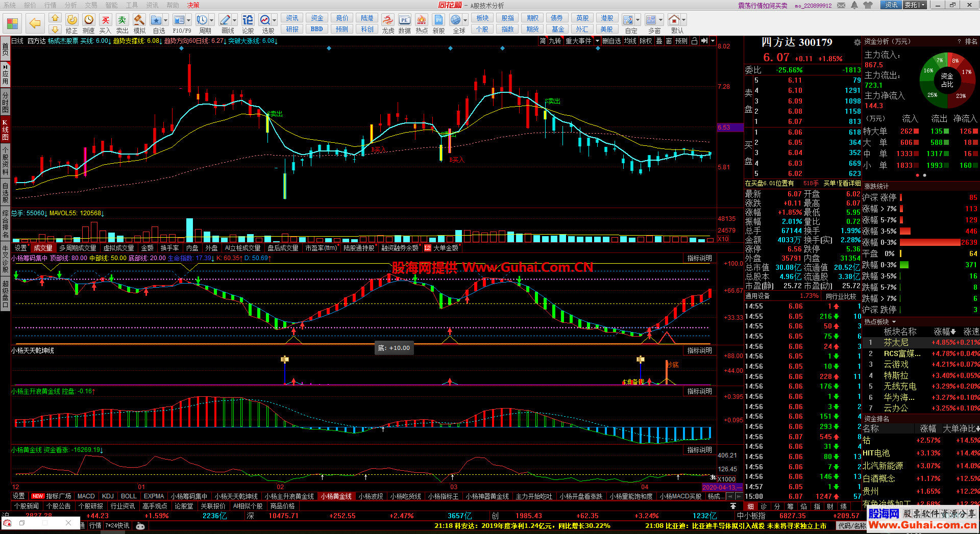Open the 委托 order dropdown
Screen dimensions: 980x534
click(x=914, y=5)
